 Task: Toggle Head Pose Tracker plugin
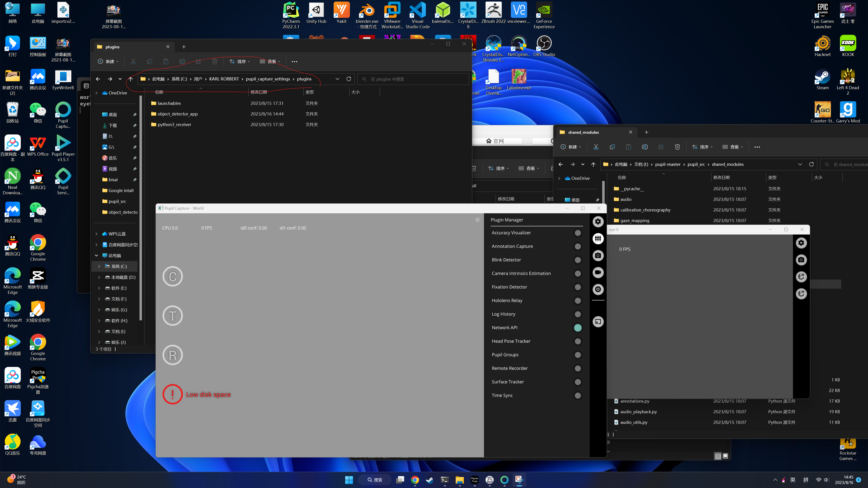[578, 342]
